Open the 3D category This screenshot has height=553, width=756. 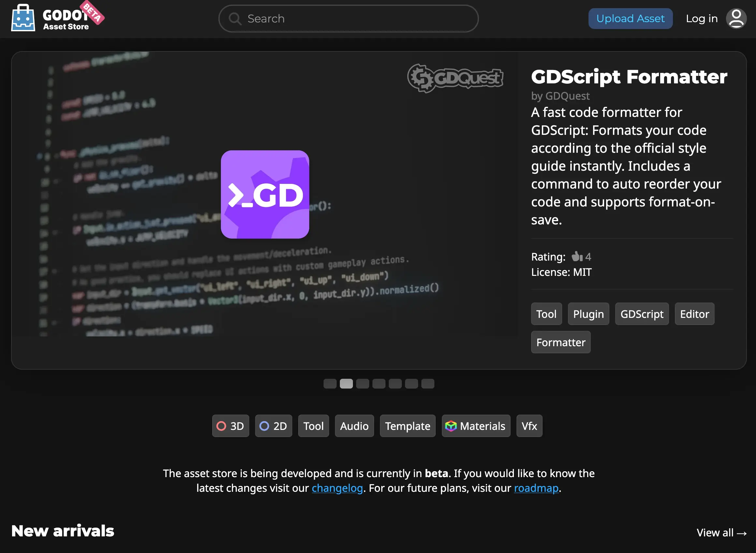(x=230, y=426)
